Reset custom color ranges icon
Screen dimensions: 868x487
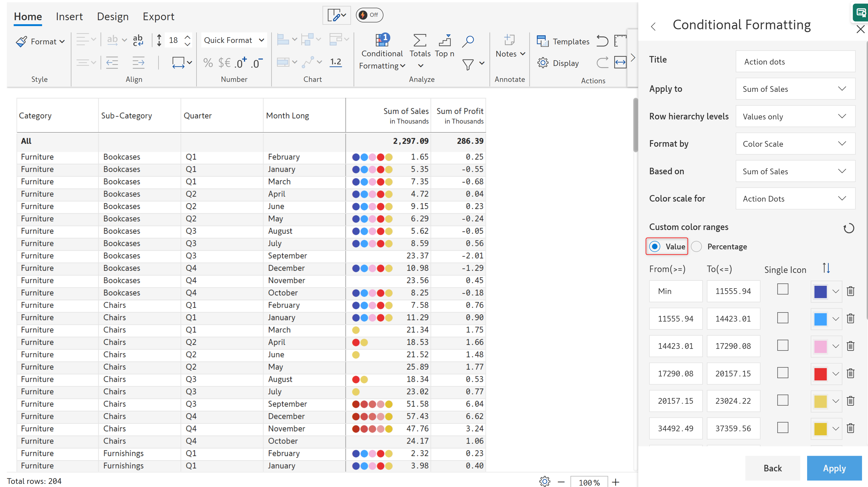point(848,228)
